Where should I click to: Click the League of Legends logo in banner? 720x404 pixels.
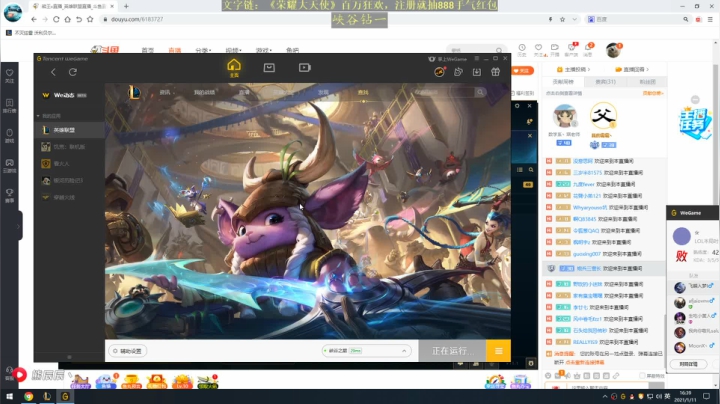point(134,92)
